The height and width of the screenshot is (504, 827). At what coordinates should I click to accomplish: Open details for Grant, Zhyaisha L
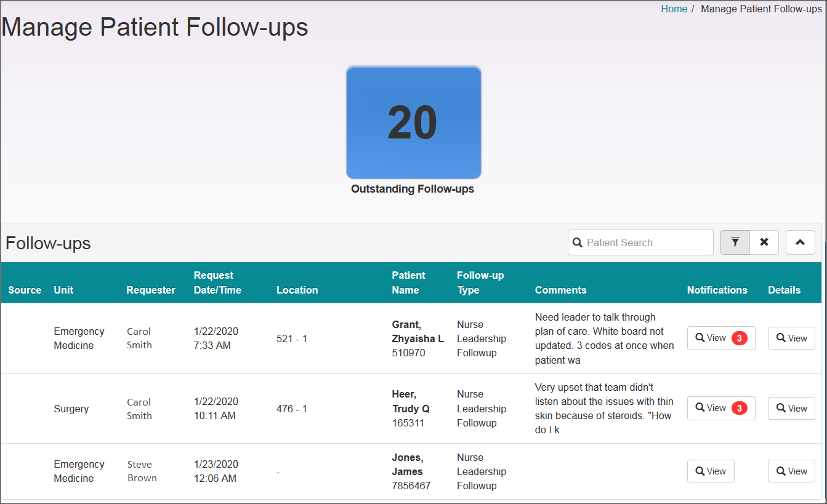click(x=791, y=338)
